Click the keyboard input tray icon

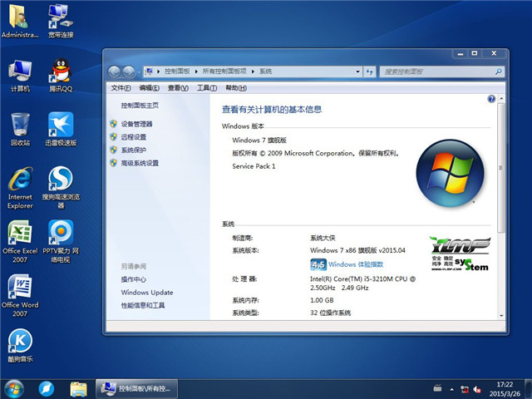pyautogui.click(x=438, y=388)
